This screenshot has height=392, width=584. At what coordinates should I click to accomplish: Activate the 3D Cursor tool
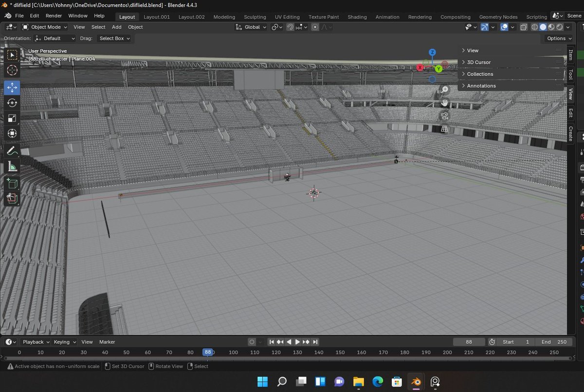pyautogui.click(x=12, y=71)
